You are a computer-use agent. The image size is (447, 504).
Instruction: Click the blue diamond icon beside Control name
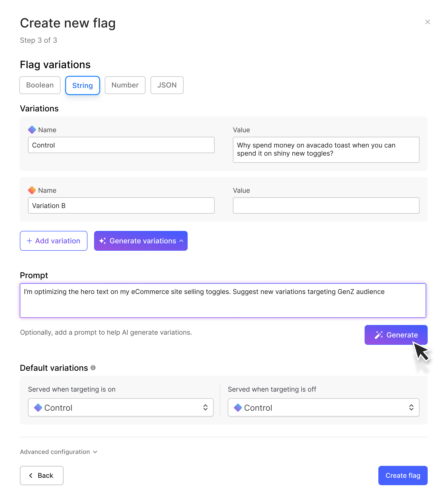tap(32, 130)
